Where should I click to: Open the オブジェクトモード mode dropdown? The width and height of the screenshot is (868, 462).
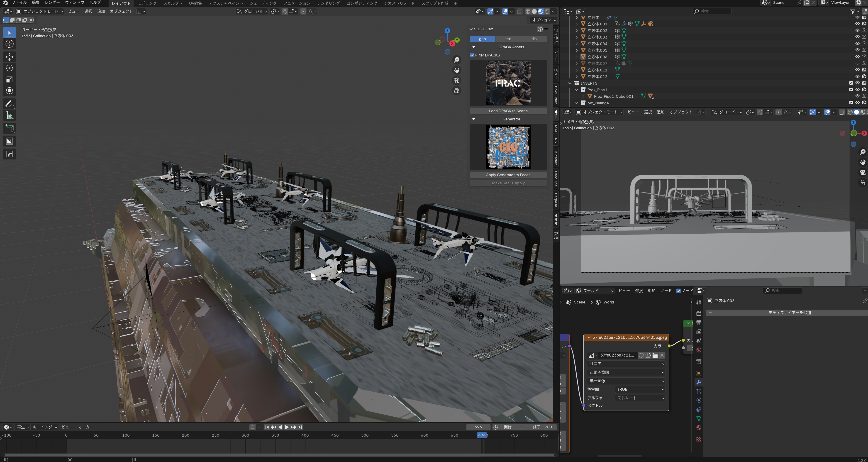[40, 12]
